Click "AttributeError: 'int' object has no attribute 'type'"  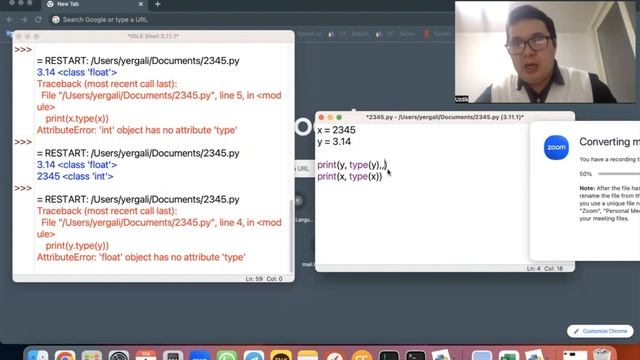tap(137, 130)
